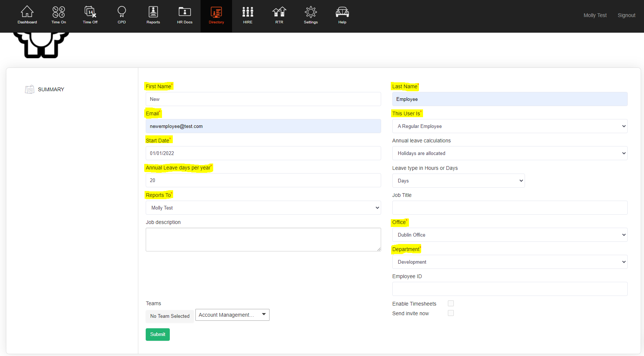The height and width of the screenshot is (356, 644).
Task: Open the Directory menu item
Action: click(x=216, y=15)
